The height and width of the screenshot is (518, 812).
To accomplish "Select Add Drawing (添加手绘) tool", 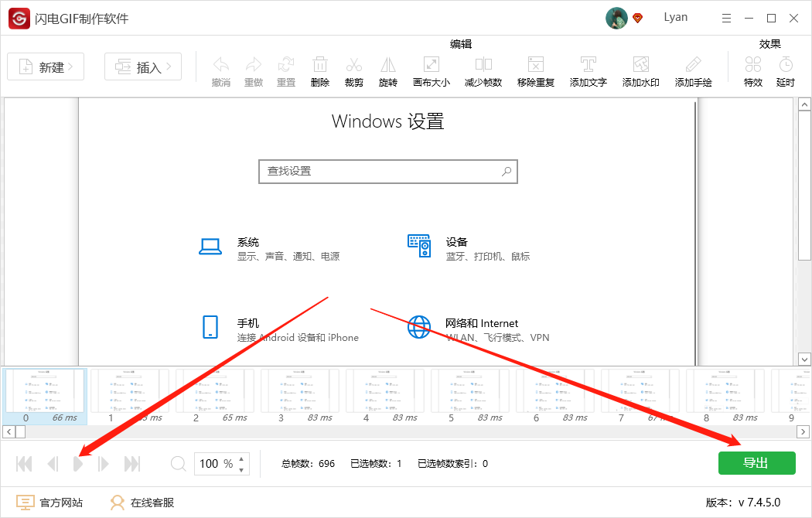I will [694, 71].
